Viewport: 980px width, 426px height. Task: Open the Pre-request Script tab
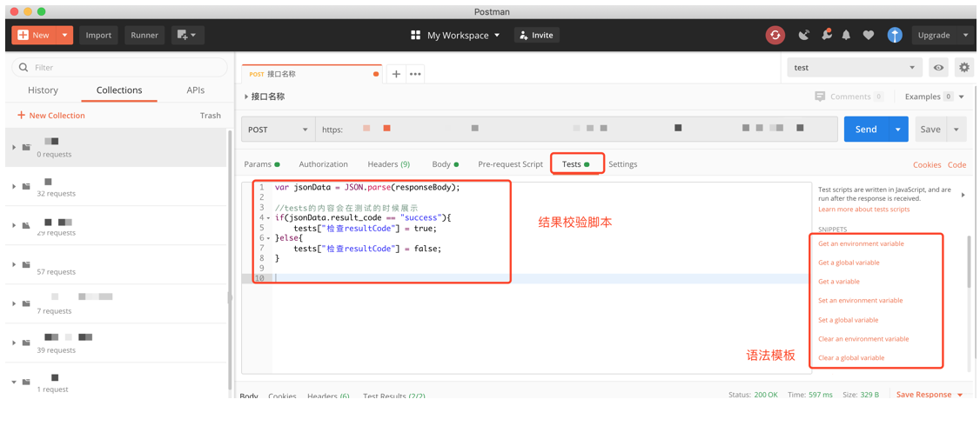(511, 164)
